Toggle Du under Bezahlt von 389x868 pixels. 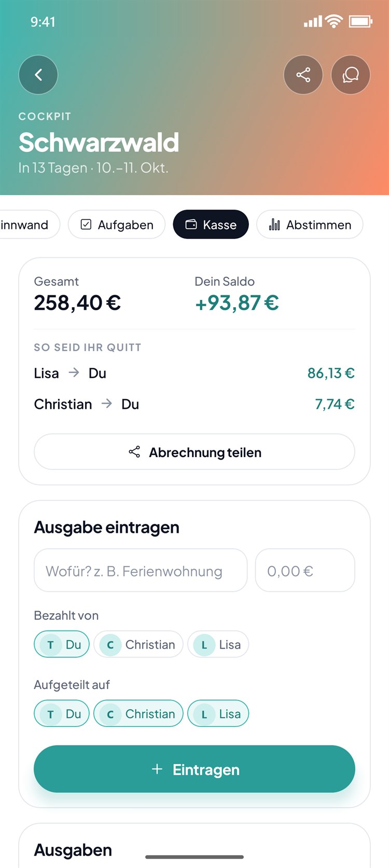click(62, 644)
